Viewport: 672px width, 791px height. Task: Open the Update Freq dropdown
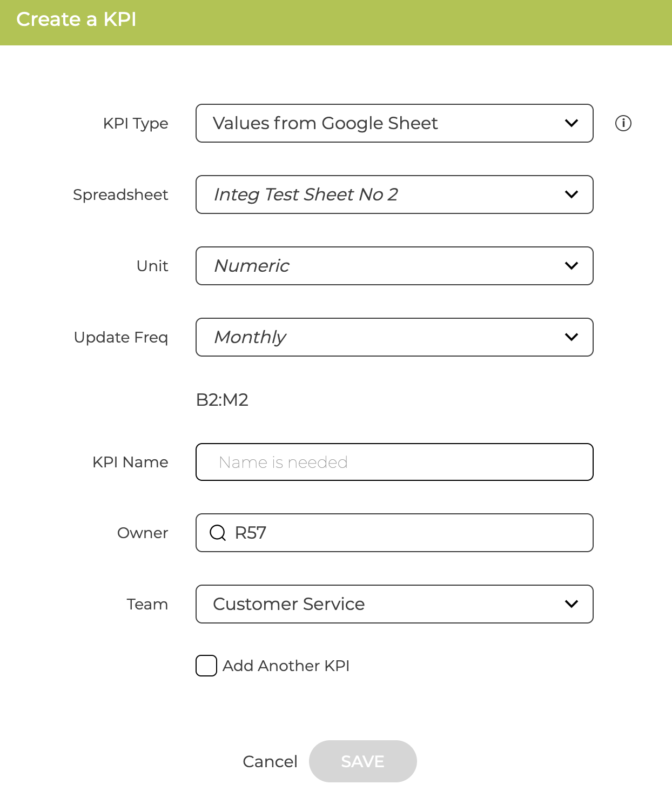394,337
